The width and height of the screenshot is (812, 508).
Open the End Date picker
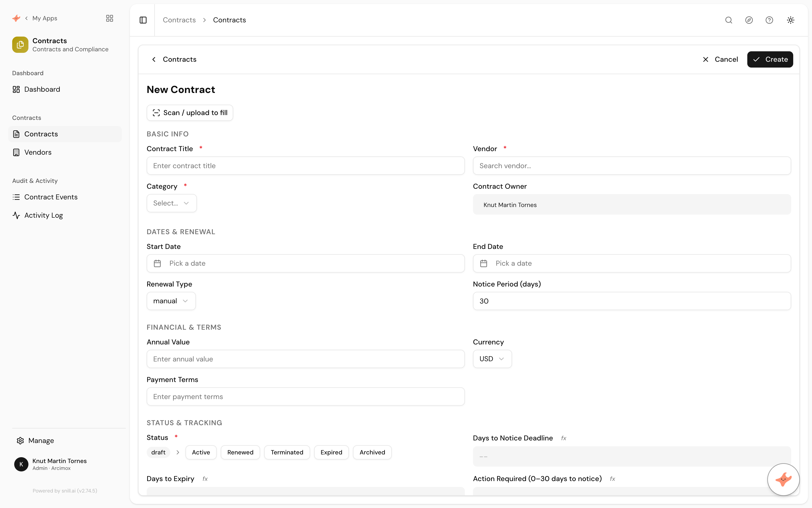click(632, 263)
